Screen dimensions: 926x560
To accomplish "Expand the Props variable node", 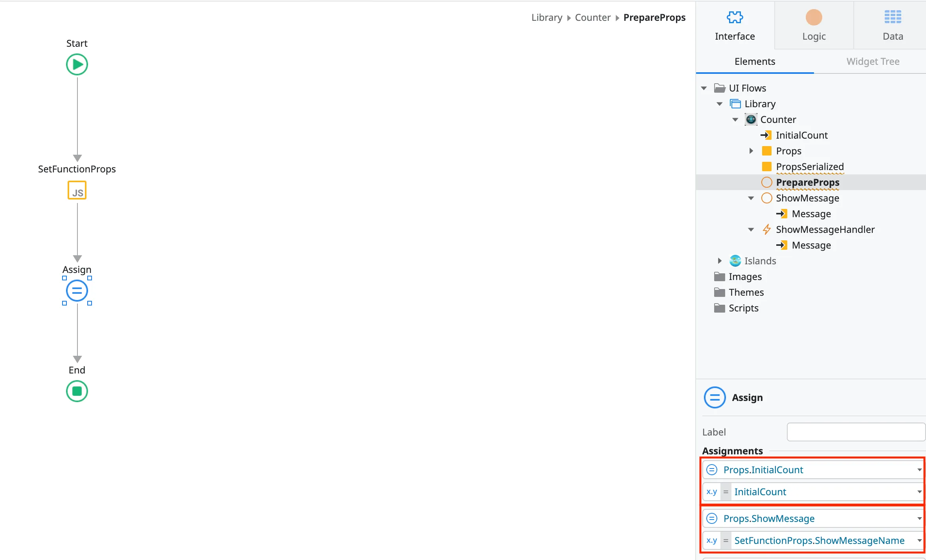I will pyautogui.click(x=751, y=151).
